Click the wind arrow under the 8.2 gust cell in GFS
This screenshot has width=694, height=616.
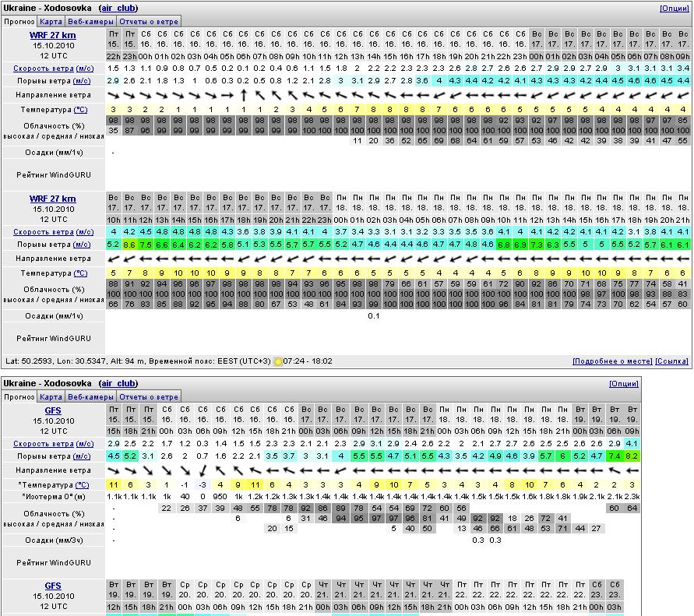coord(631,471)
